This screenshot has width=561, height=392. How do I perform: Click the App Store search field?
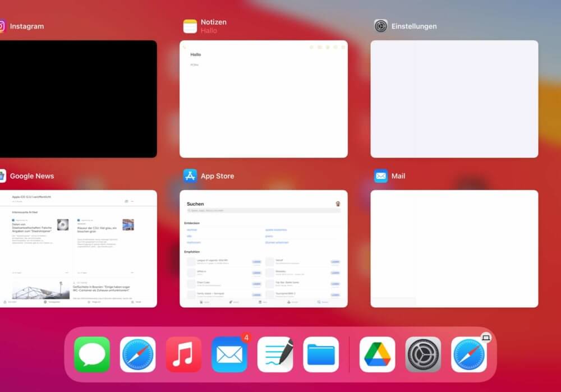tap(264, 211)
